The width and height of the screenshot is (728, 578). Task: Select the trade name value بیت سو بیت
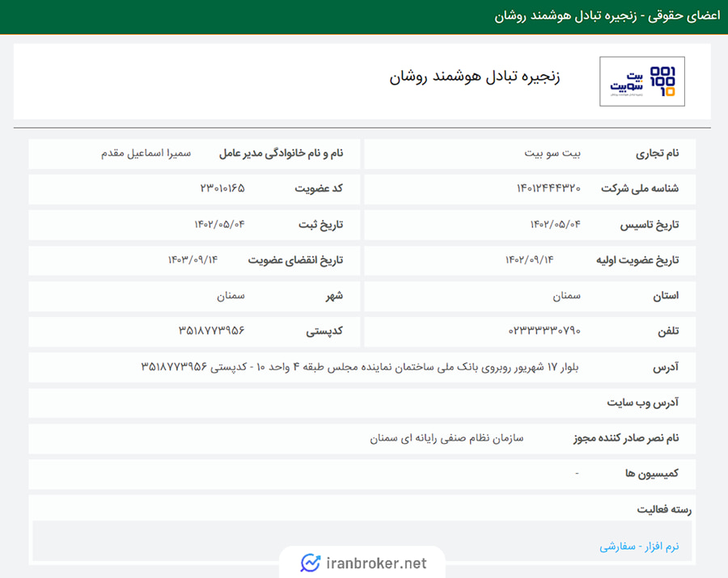coord(552,153)
